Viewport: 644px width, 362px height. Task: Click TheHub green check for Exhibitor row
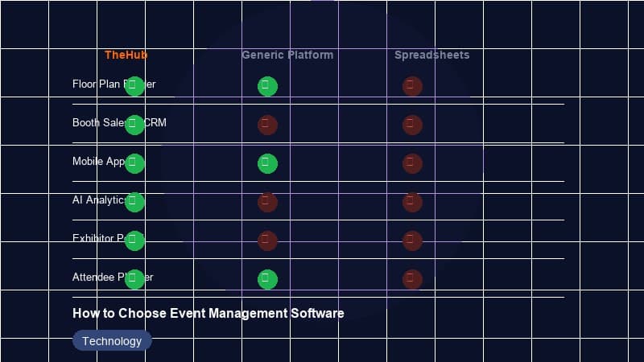[x=134, y=241]
